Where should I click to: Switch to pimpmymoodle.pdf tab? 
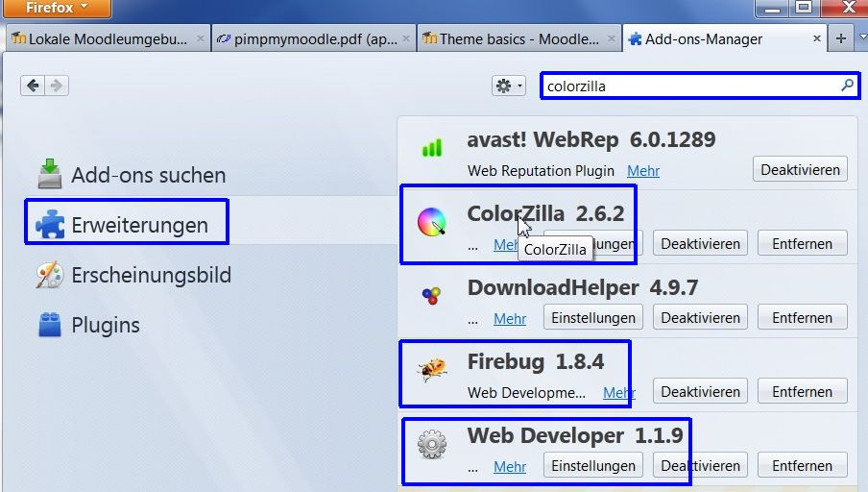pos(314,39)
